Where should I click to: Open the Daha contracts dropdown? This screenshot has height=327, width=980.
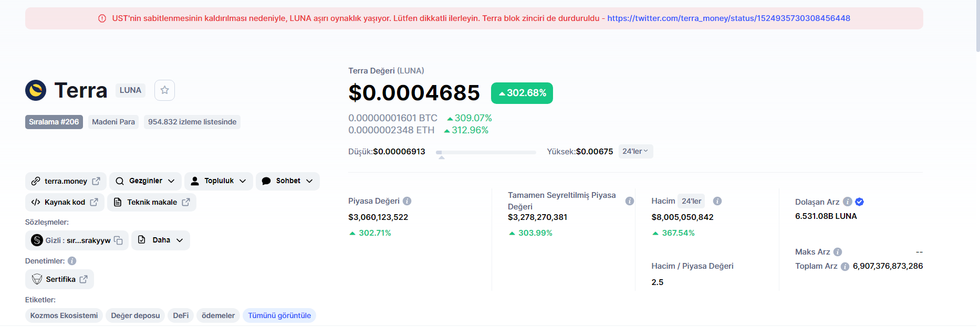pyautogui.click(x=161, y=240)
